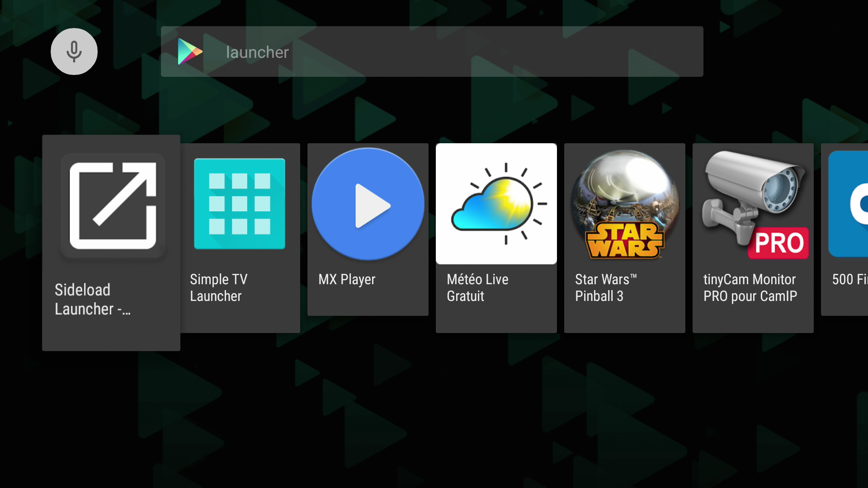Image resolution: width=868 pixels, height=488 pixels.
Task: Open Sideload Launcher app icon
Action: coord(113,206)
